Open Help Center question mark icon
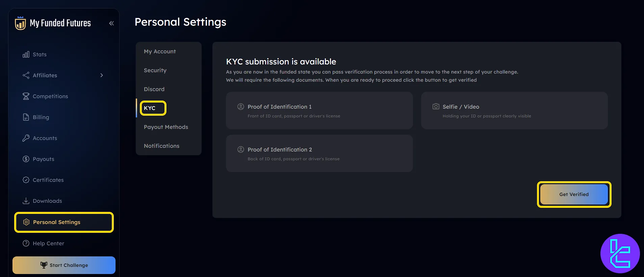The width and height of the screenshot is (644, 277). tap(26, 243)
